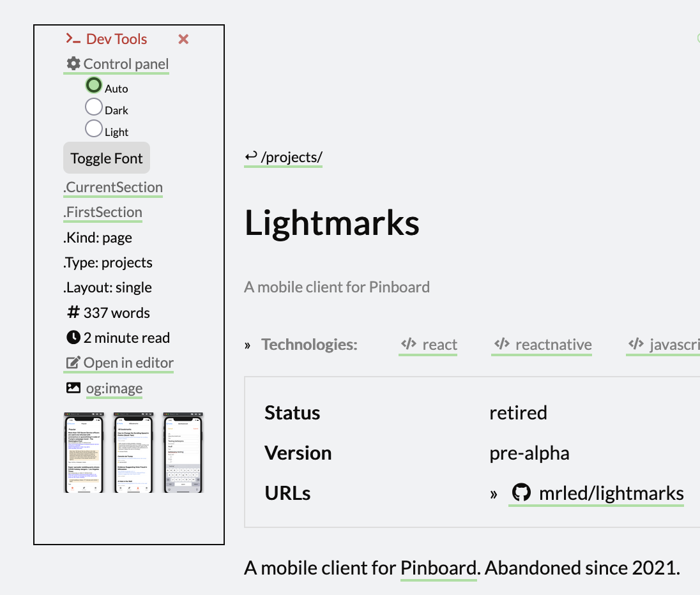Select the Light theme radio button
700x595 pixels.
tap(94, 128)
